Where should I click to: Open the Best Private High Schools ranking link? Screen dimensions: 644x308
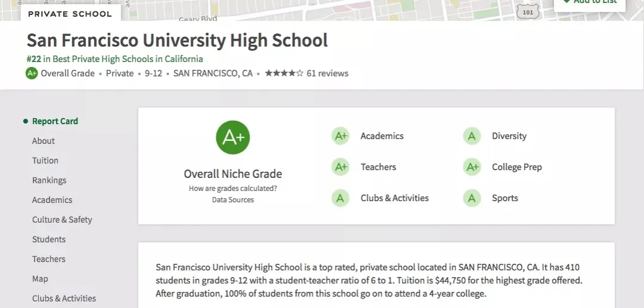(x=123, y=59)
